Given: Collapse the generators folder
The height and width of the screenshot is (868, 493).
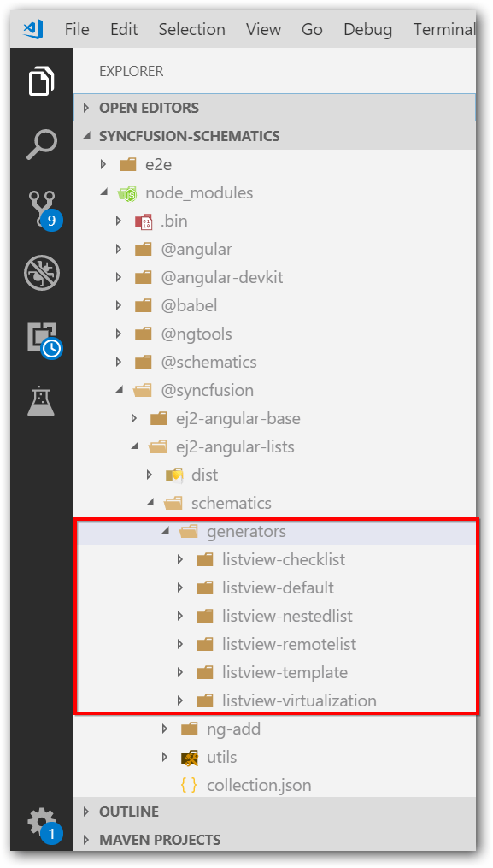Looking at the screenshot, I should point(166,530).
